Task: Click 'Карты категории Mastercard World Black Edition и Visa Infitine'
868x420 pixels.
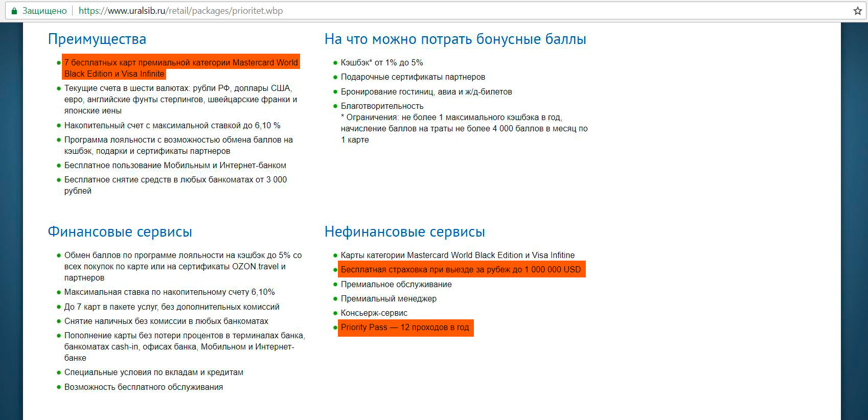Action: tap(458, 255)
